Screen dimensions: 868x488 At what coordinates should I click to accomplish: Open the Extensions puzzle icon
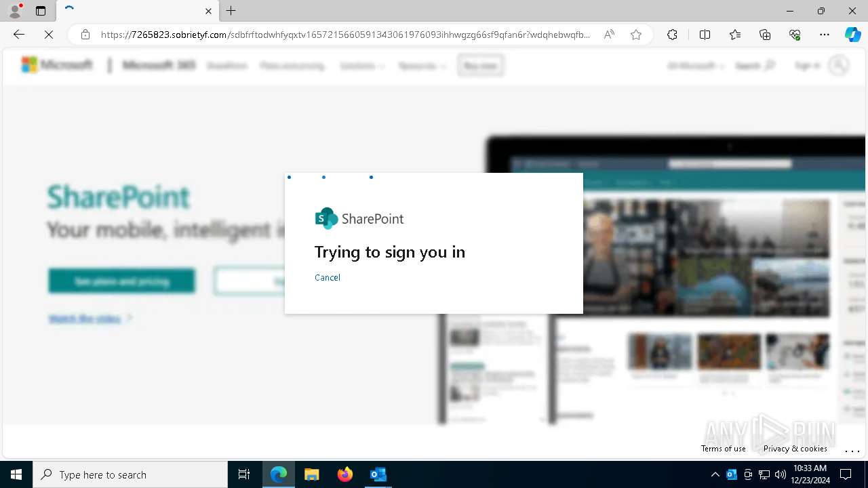672,35
